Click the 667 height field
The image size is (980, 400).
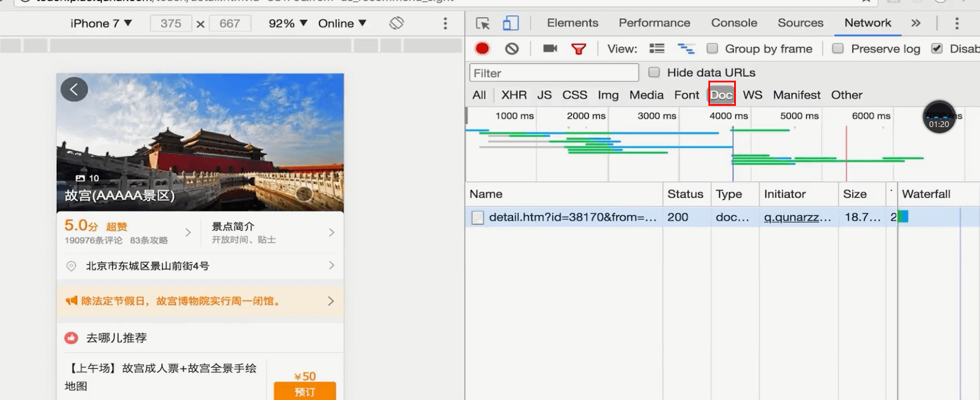(230, 23)
